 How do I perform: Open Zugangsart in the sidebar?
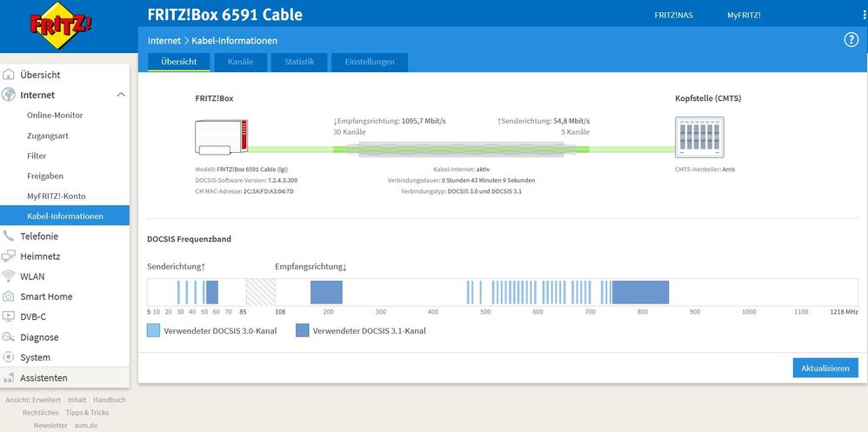tap(48, 136)
